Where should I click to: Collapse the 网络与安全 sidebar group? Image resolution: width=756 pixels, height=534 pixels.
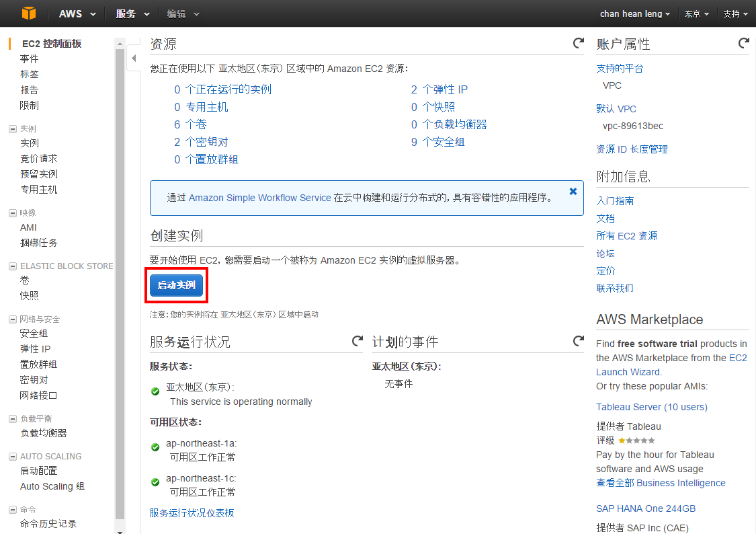[x=13, y=319]
